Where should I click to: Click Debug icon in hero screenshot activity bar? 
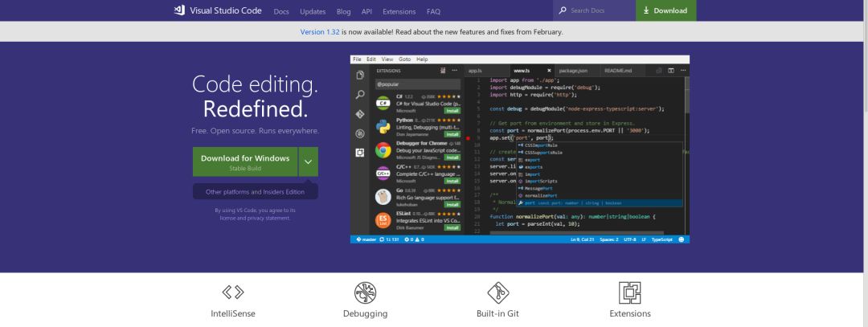tap(360, 133)
